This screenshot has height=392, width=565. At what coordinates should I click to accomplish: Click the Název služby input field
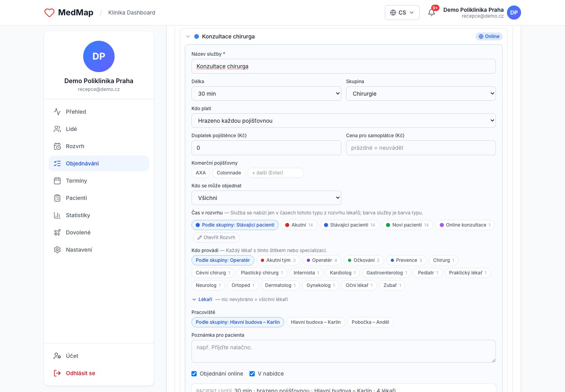click(344, 66)
